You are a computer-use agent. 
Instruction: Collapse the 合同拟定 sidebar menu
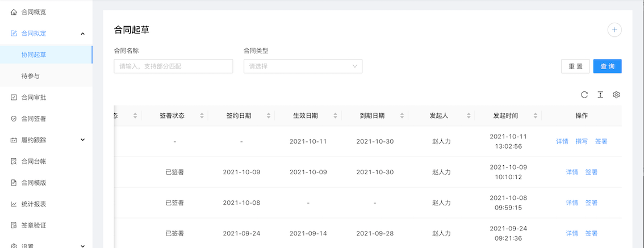pos(83,33)
